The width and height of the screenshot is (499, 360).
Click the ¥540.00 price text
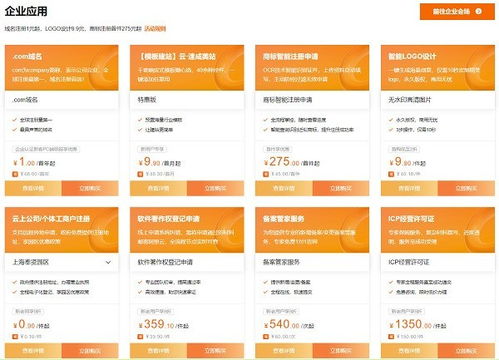tap(282, 324)
